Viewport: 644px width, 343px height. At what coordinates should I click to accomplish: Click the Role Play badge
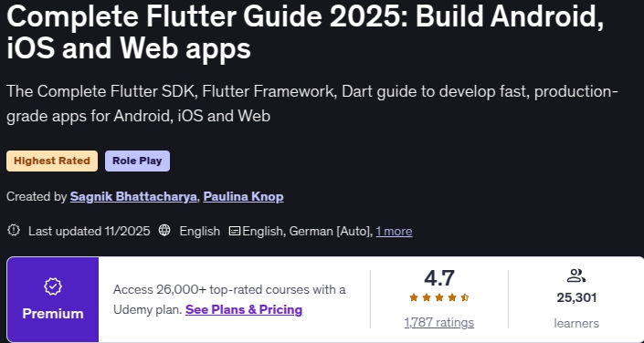click(137, 161)
